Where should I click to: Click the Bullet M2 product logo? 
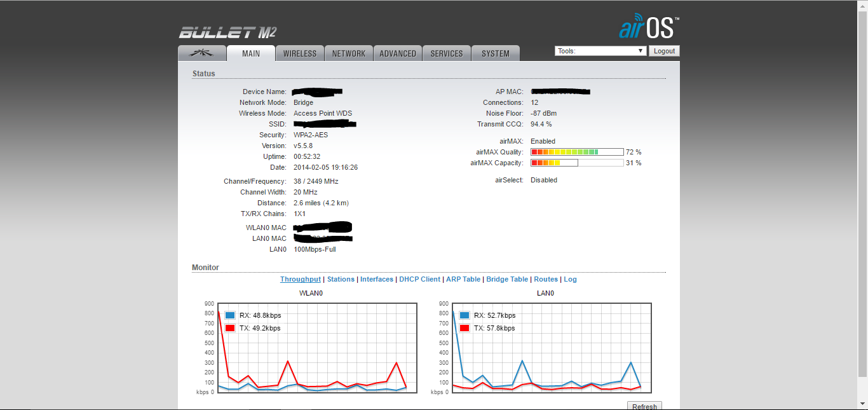tap(227, 33)
